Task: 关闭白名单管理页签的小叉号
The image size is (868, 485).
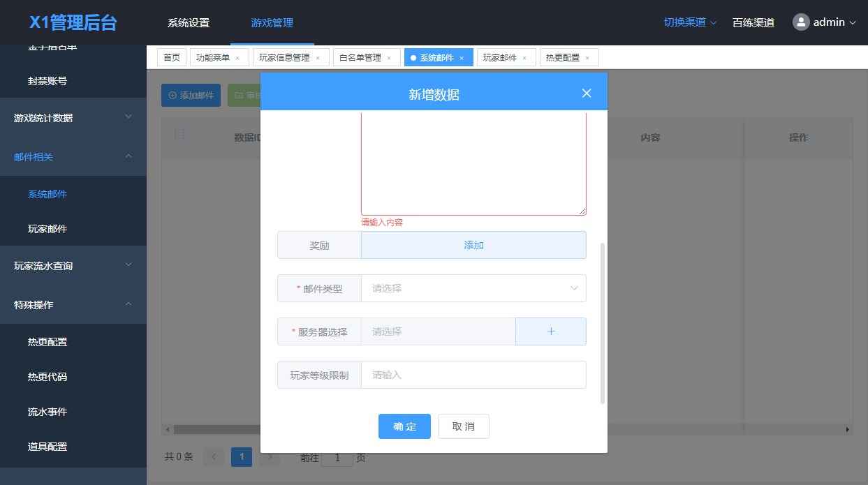Action: coord(389,57)
